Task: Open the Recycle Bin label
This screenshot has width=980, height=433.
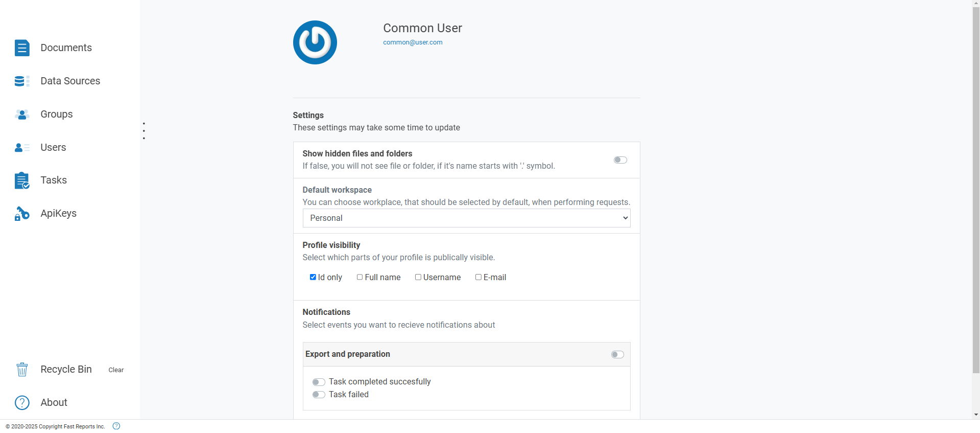Action: [66, 369]
